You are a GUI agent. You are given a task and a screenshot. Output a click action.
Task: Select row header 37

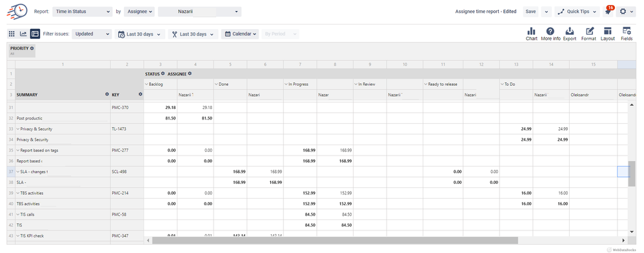coord(11,172)
